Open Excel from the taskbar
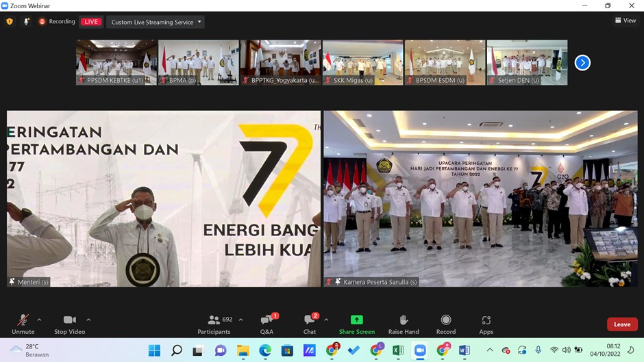644x362 pixels. [397, 350]
